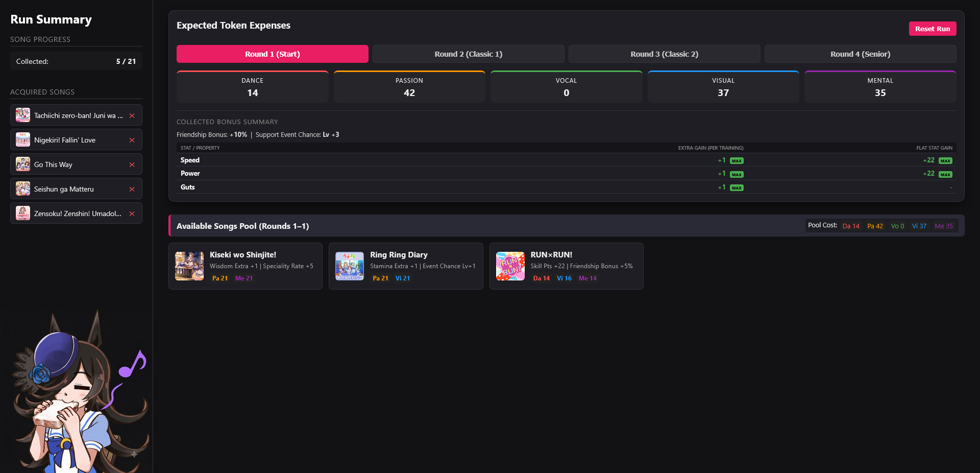Remove Nigekiri! Fallin' Love song
980x473 pixels.
132,140
